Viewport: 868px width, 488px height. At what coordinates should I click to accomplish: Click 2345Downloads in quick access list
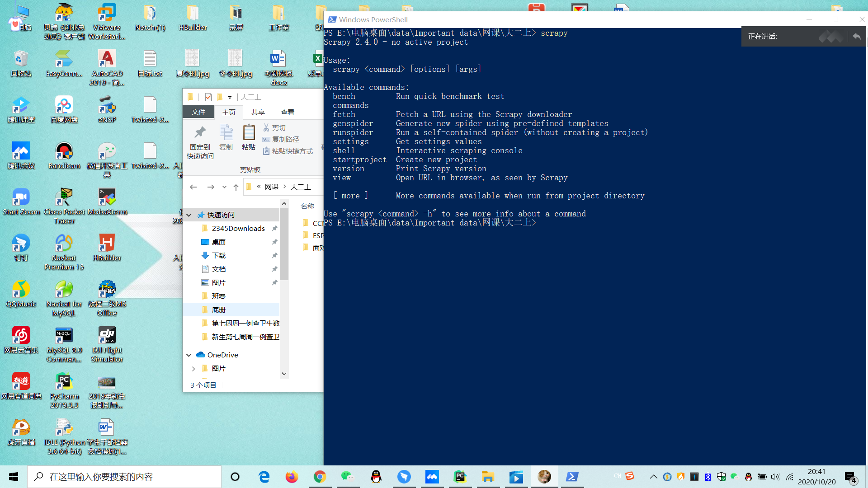[238, 228]
